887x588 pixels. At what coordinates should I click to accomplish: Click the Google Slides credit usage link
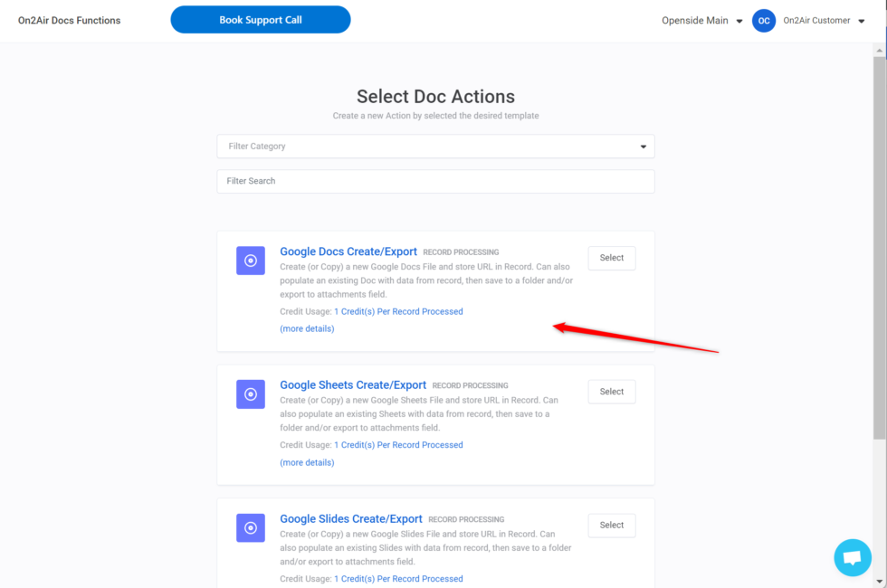tap(399, 578)
